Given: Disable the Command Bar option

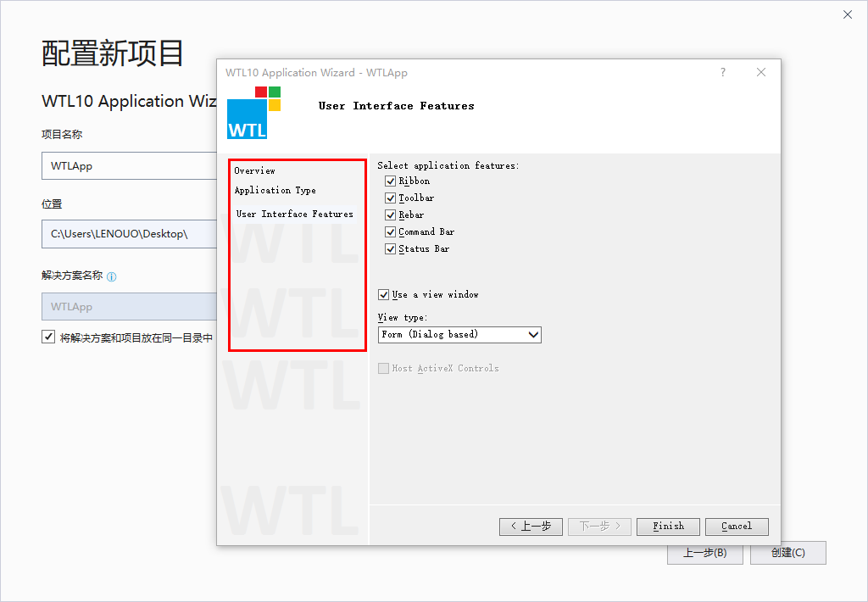Looking at the screenshot, I should [x=390, y=232].
